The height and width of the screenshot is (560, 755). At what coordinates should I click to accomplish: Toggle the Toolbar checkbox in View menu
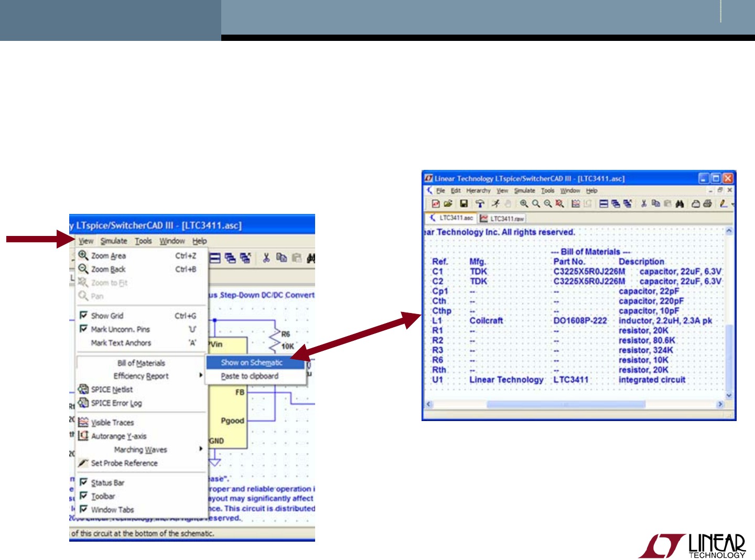(83, 496)
